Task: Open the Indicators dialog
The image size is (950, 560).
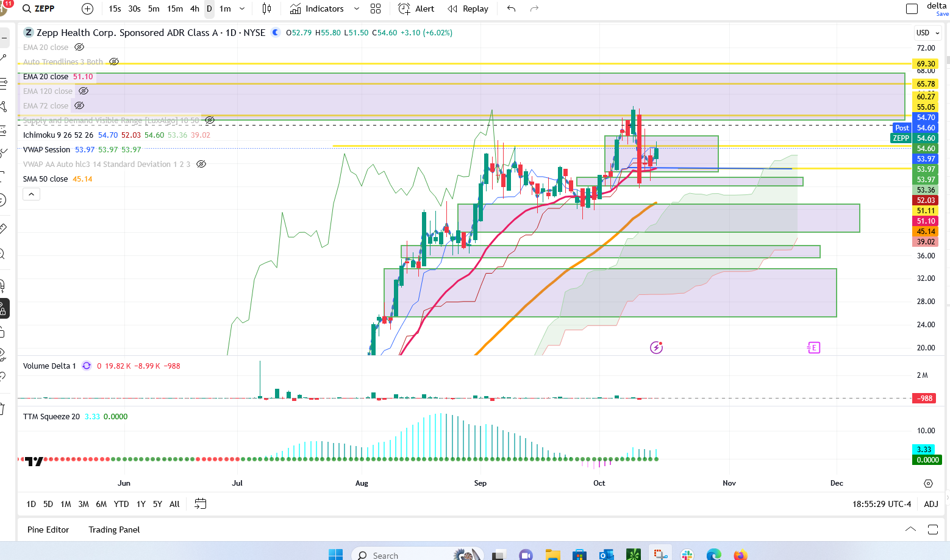Action: click(x=317, y=9)
